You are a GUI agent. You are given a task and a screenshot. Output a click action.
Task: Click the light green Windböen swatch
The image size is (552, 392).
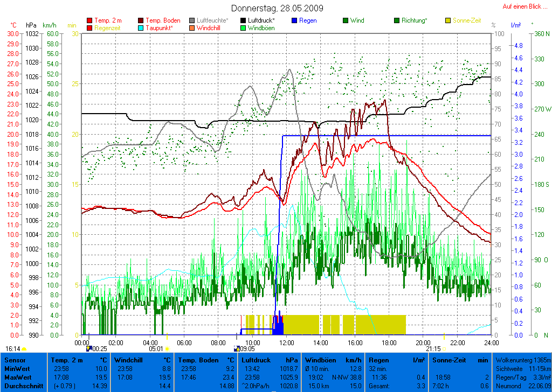244,27
